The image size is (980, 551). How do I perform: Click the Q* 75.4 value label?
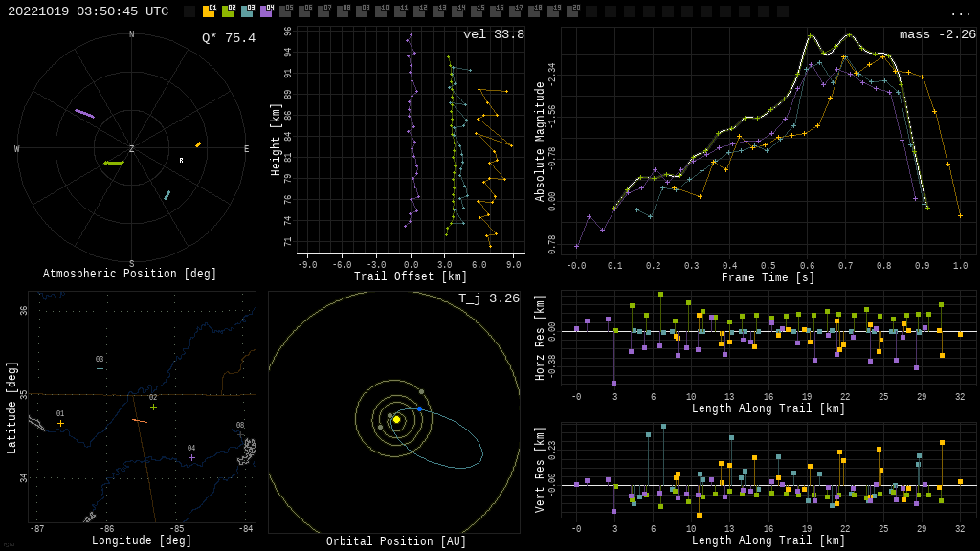(228, 38)
